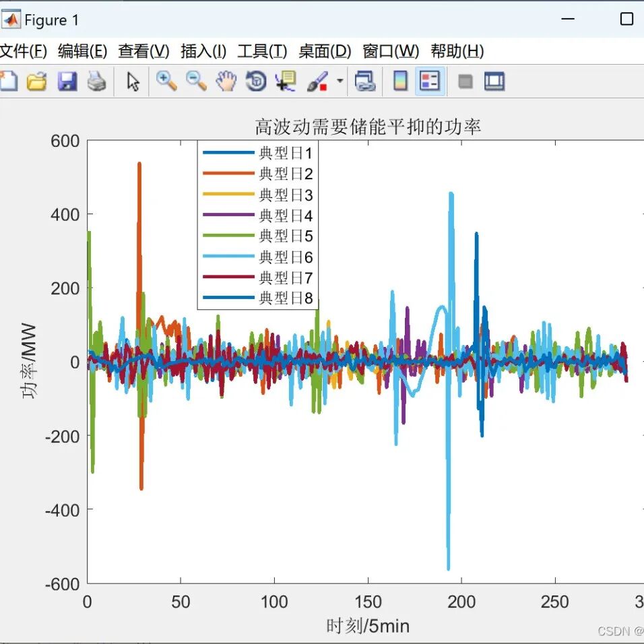Activate the Data Cursor tool
The height and width of the screenshot is (644, 644).
[286, 81]
